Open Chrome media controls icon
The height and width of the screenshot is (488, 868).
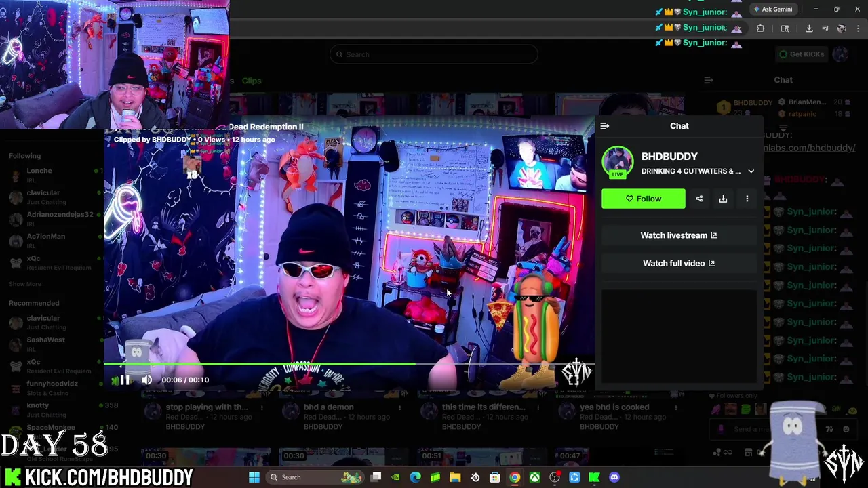(825, 28)
